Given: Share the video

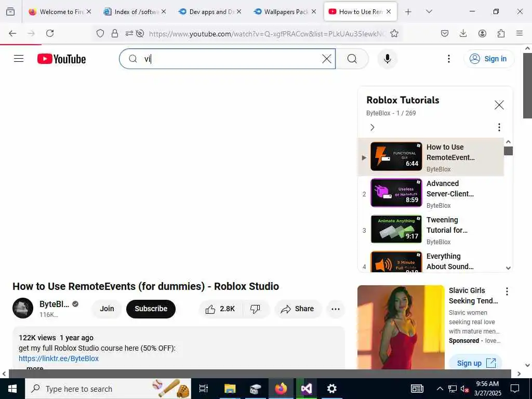Looking at the screenshot, I should coord(298,309).
